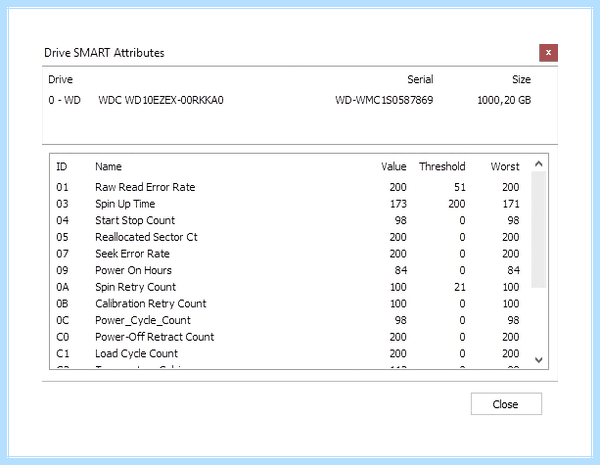The width and height of the screenshot is (600, 465).
Task: Click the Drive column label
Action: tap(60, 80)
